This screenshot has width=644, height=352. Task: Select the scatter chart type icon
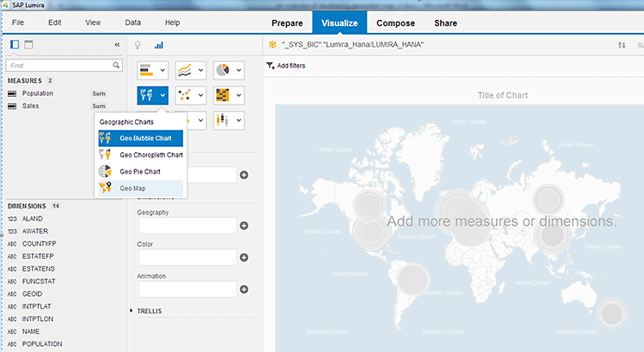[x=185, y=95]
